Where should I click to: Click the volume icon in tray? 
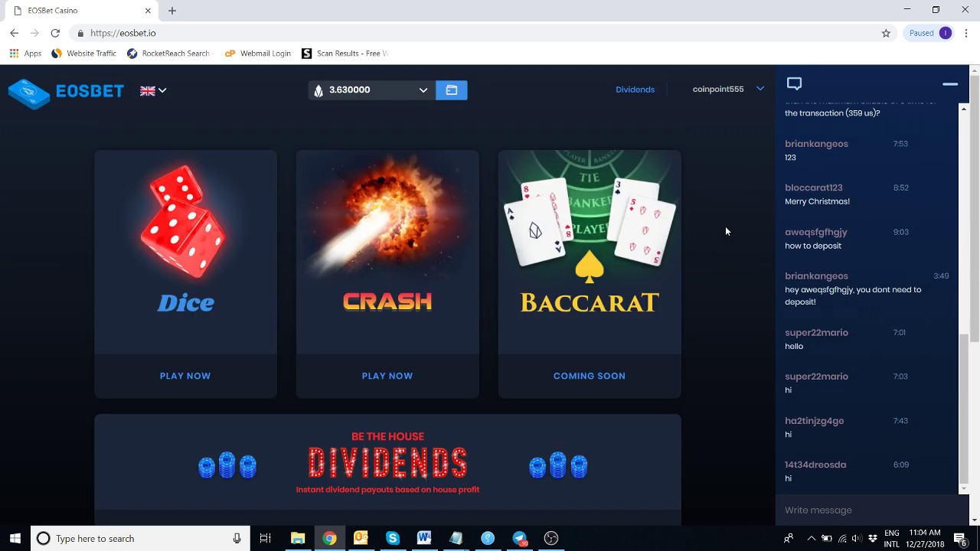click(x=857, y=539)
